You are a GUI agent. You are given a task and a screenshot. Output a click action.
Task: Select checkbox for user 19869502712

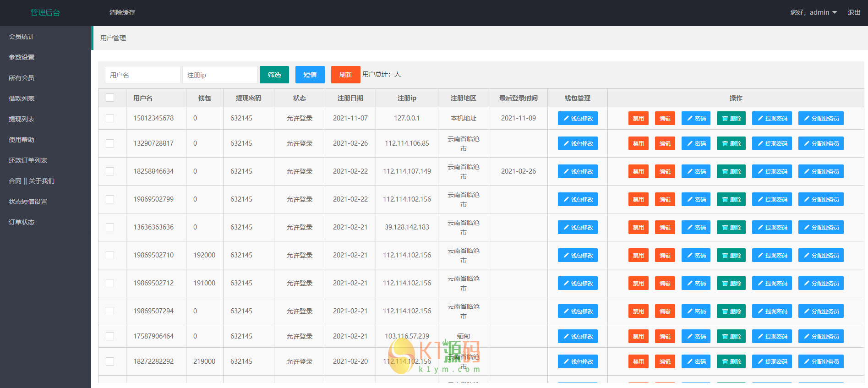coord(110,283)
